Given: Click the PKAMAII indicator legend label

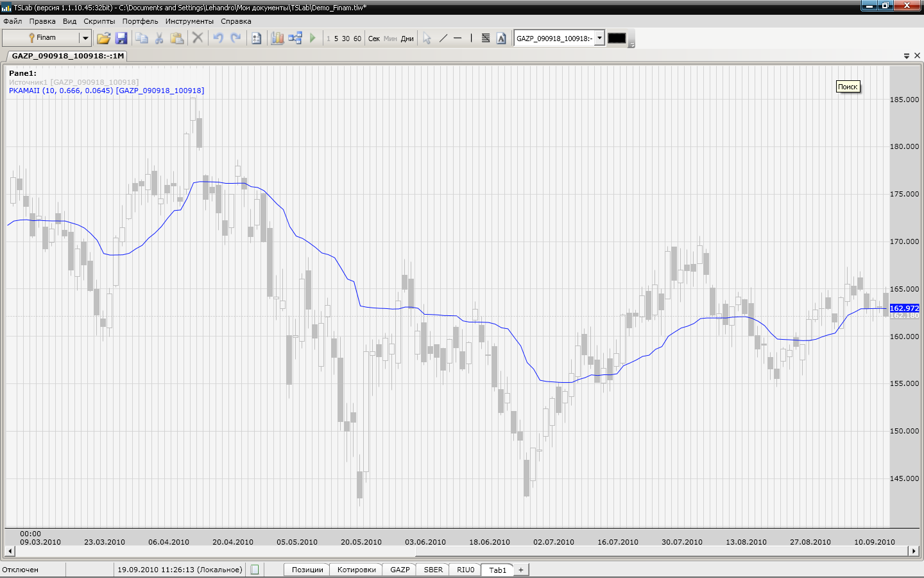Looking at the screenshot, I should click(x=107, y=91).
